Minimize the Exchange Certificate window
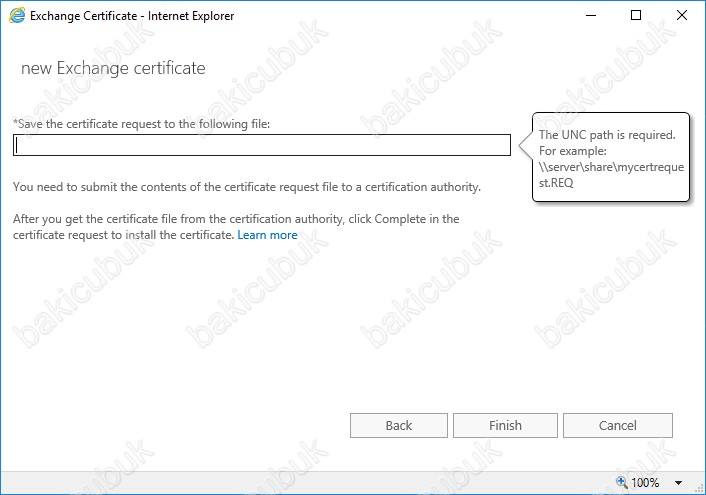Screen dimensions: 706x495 click(x=591, y=15)
